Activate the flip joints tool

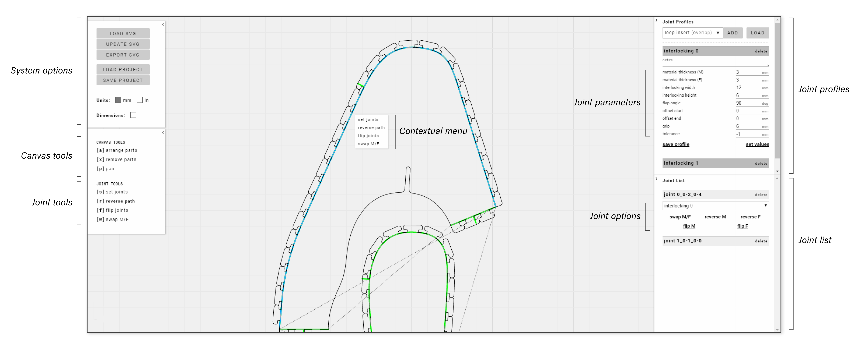(x=112, y=210)
